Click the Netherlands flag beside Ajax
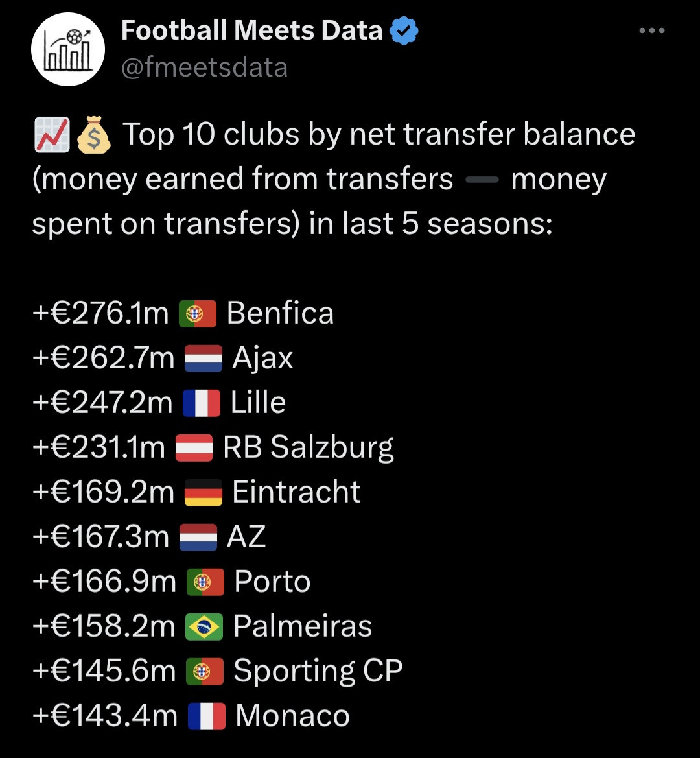Image resolution: width=700 pixels, height=758 pixels. pyautogui.click(x=203, y=359)
